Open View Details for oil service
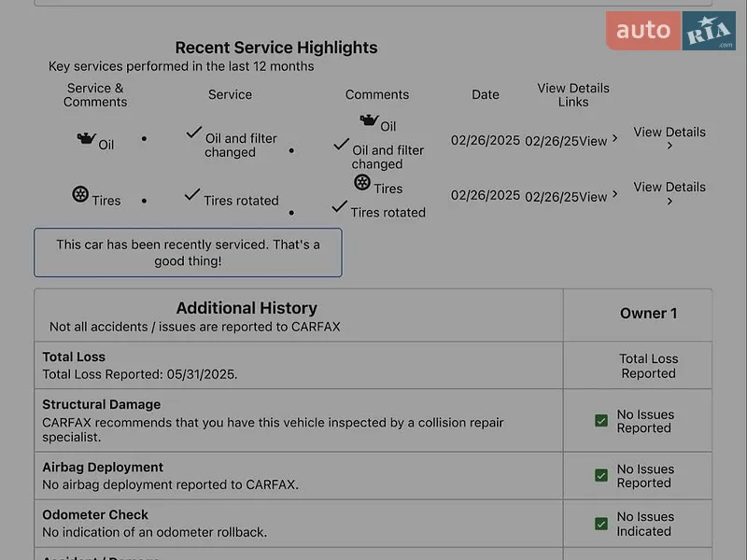Viewport: 747px width, 560px height. point(669,132)
